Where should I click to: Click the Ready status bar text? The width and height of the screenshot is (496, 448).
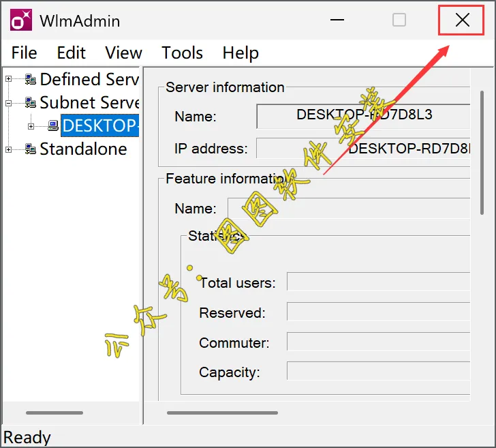pos(27,437)
